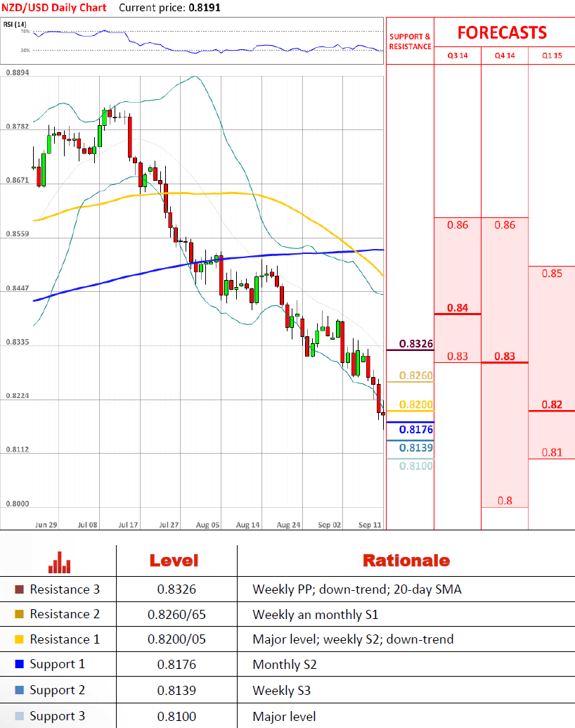
Task: Click the 0.8326 resistance level label
Action: pyautogui.click(x=416, y=343)
